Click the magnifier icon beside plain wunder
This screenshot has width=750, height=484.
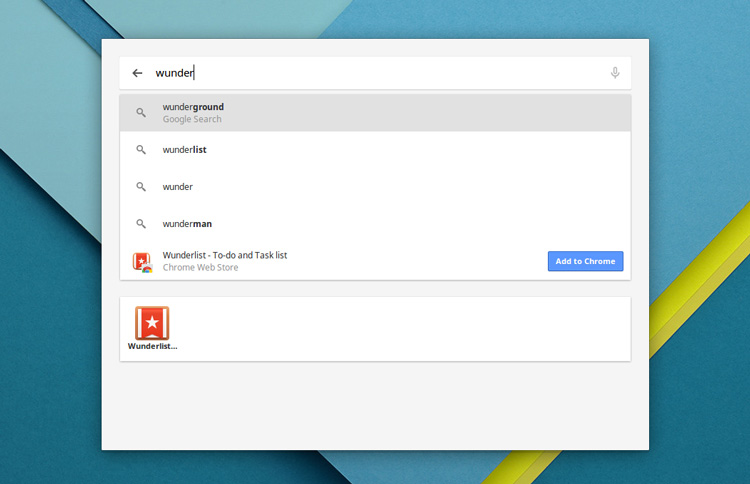click(x=141, y=187)
